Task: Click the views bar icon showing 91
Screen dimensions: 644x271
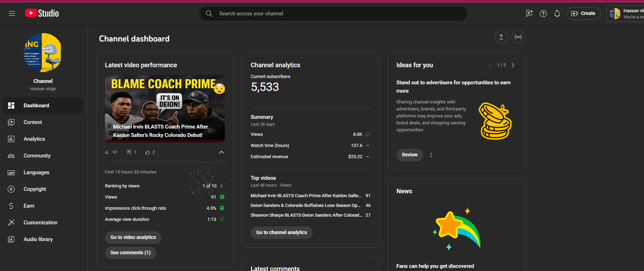Action: (107, 152)
